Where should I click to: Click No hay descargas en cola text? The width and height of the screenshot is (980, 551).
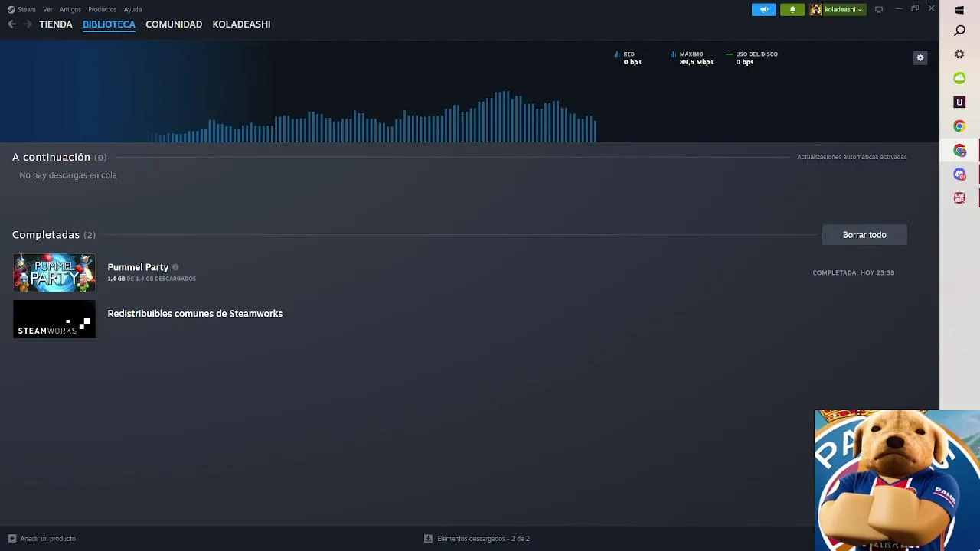pyautogui.click(x=68, y=175)
